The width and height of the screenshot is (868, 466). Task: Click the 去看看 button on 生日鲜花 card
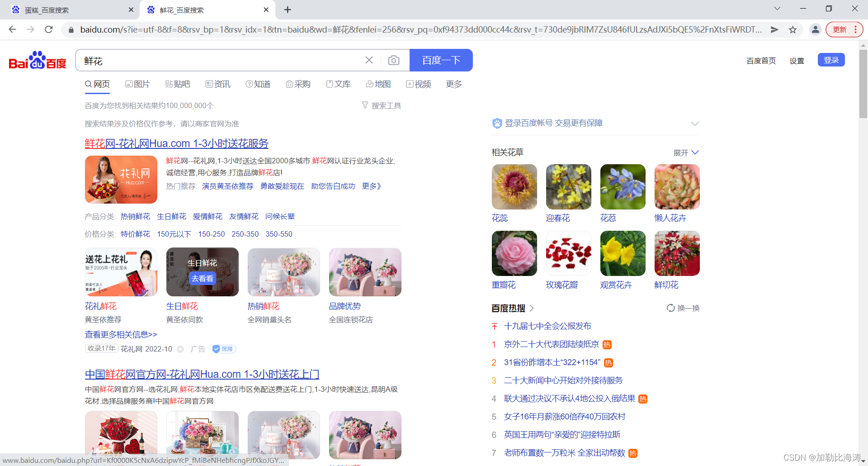[202, 278]
